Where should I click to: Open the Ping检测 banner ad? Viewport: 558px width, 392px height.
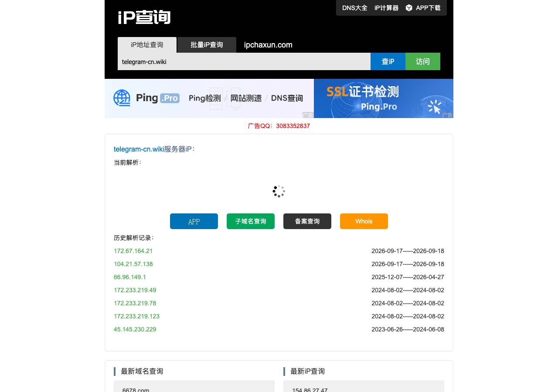[x=209, y=98]
